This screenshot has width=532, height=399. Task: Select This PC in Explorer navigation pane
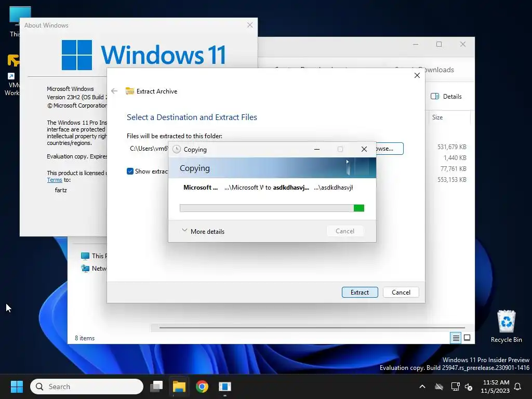94,256
